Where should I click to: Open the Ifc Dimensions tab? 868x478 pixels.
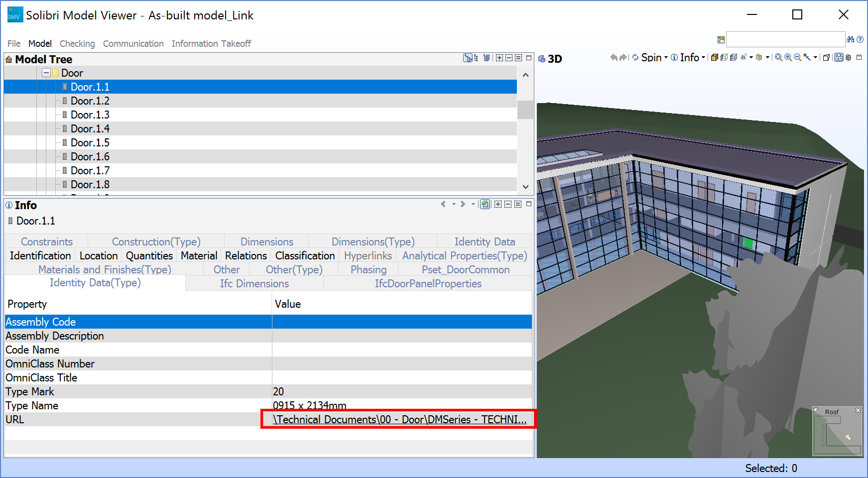[254, 283]
